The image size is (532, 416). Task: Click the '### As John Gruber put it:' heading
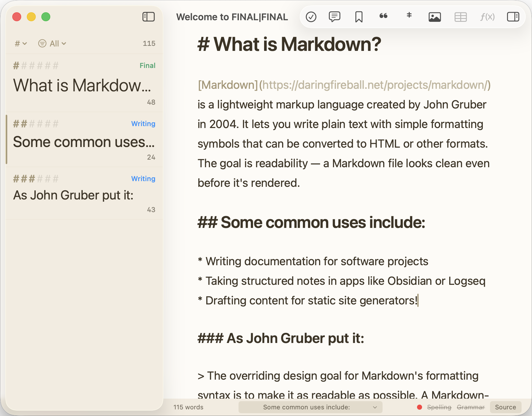click(281, 338)
